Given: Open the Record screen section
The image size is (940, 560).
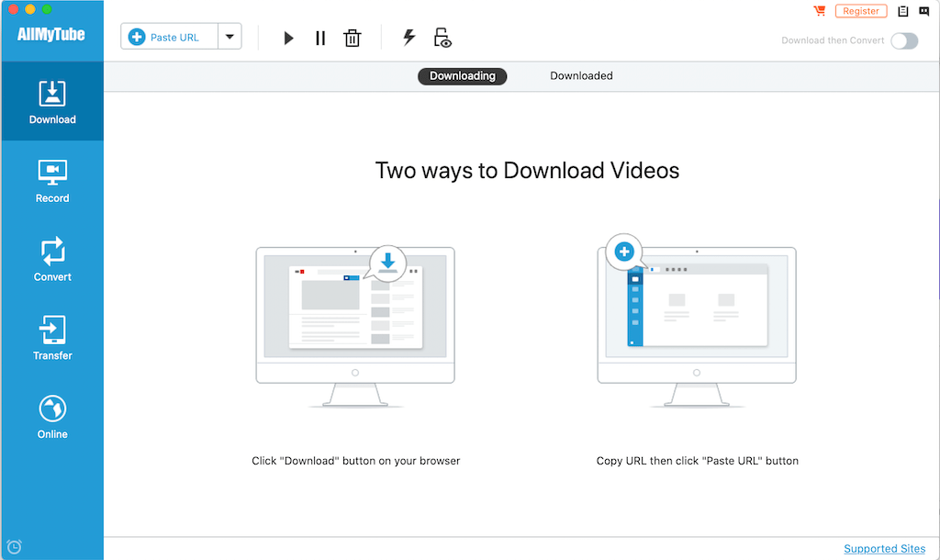Looking at the screenshot, I should tap(52, 181).
